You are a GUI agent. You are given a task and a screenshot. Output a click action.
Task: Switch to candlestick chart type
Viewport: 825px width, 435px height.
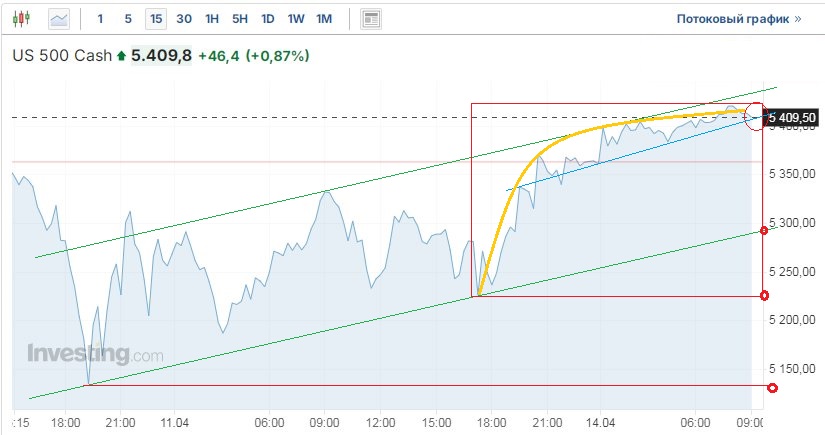point(23,18)
